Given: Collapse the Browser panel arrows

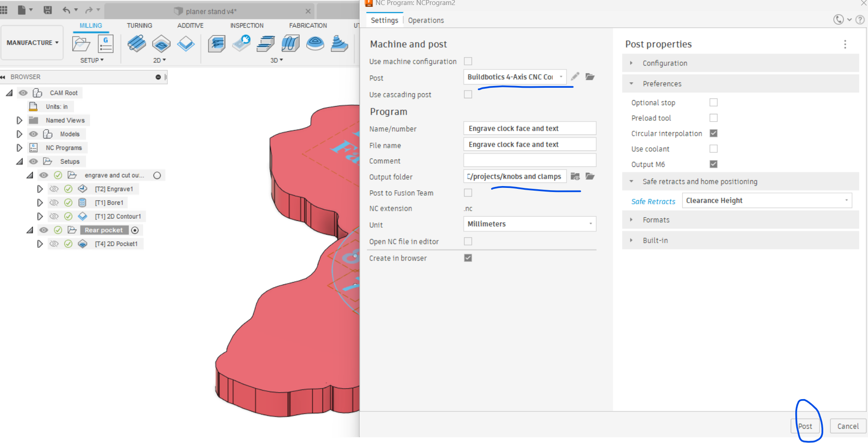Looking at the screenshot, I should coord(3,77).
